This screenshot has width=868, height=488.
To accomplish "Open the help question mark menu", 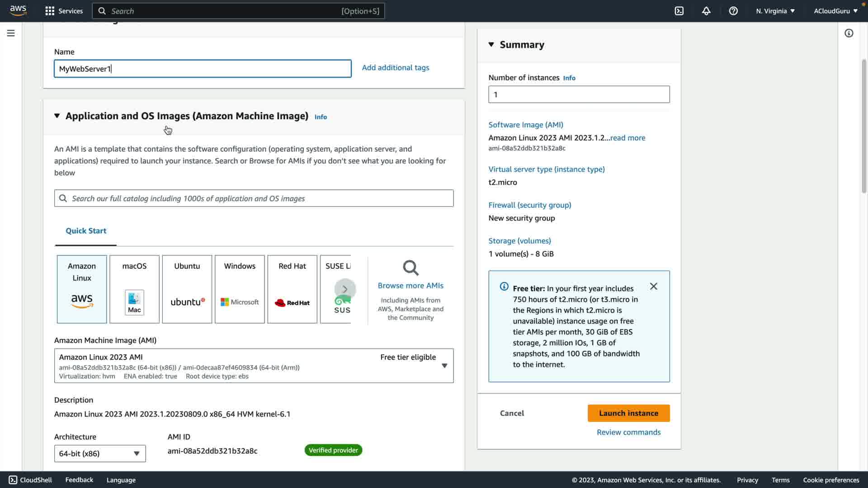I will [x=733, y=11].
